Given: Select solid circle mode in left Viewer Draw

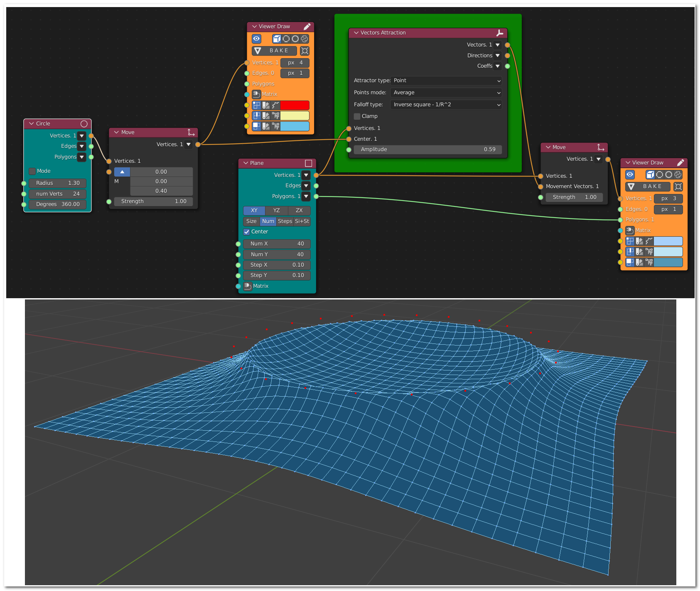Looking at the screenshot, I should [x=295, y=39].
